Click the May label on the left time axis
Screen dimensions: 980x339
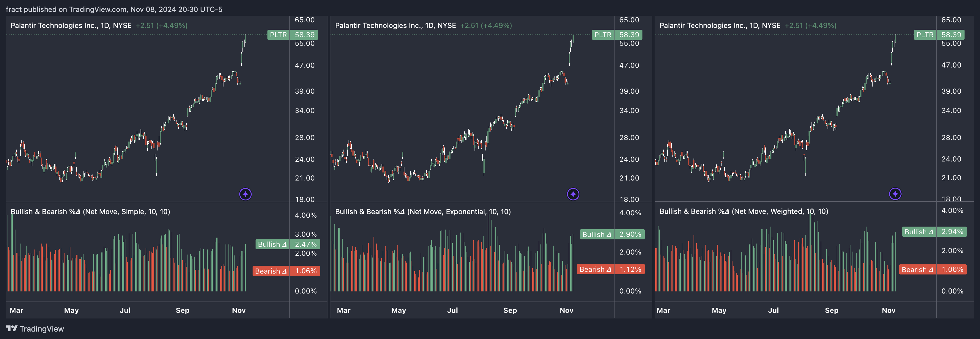(x=72, y=310)
